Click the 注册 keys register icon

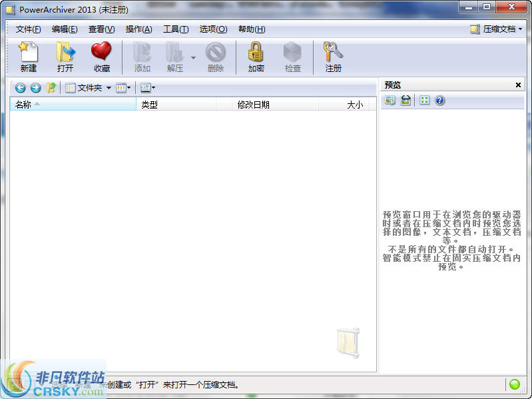click(333, 57)
